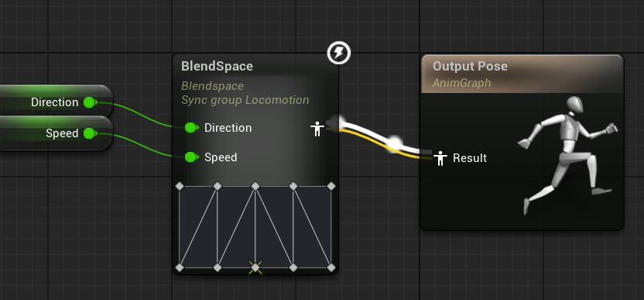
Task: Select the Speed variable node
Action: pos(56,133)
